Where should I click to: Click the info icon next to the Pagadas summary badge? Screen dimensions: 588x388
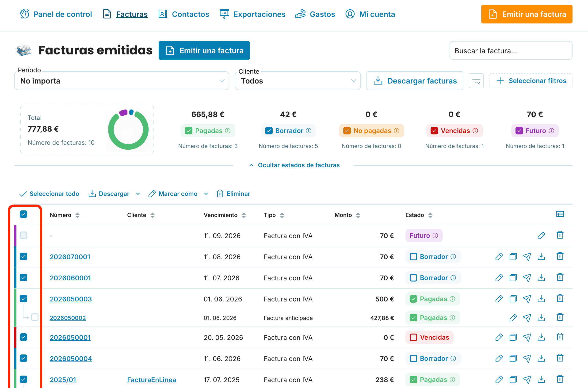(228, 131)
